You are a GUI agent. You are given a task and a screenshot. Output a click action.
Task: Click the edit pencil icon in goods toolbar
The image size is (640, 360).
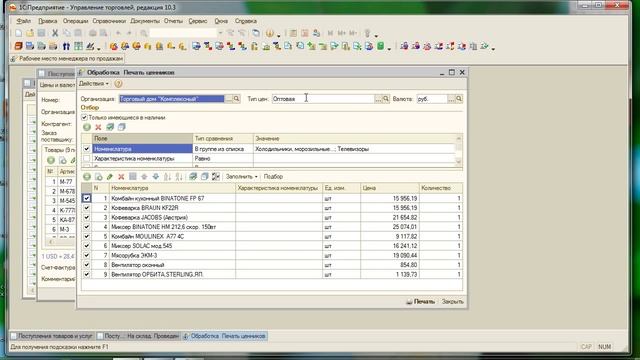click(x=110, y=176)
